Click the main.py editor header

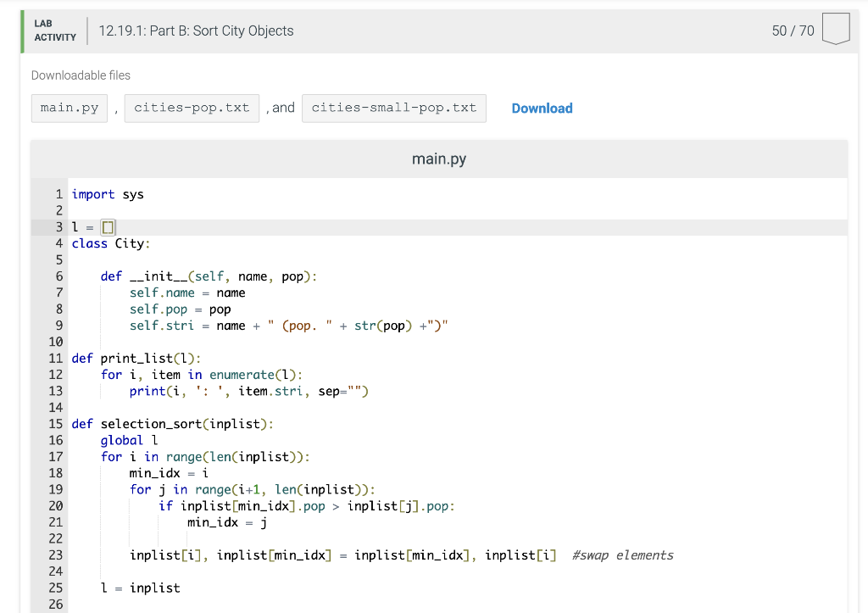[438, 159]
